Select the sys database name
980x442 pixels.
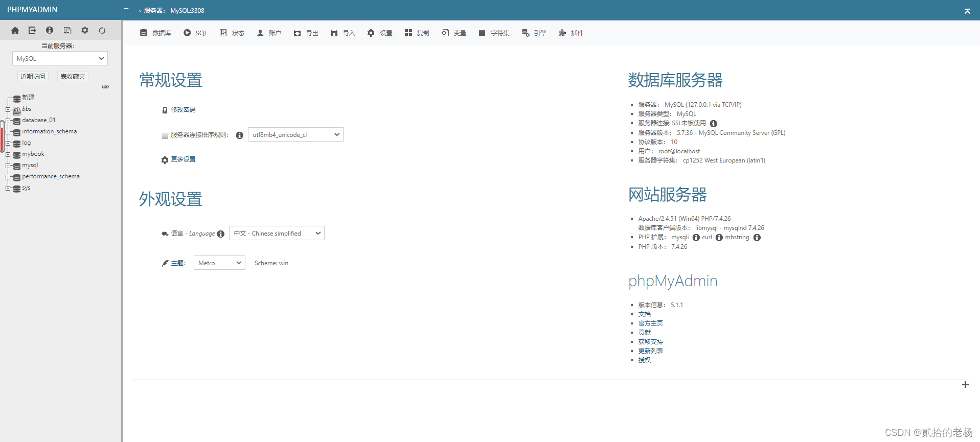coord(26,188)
